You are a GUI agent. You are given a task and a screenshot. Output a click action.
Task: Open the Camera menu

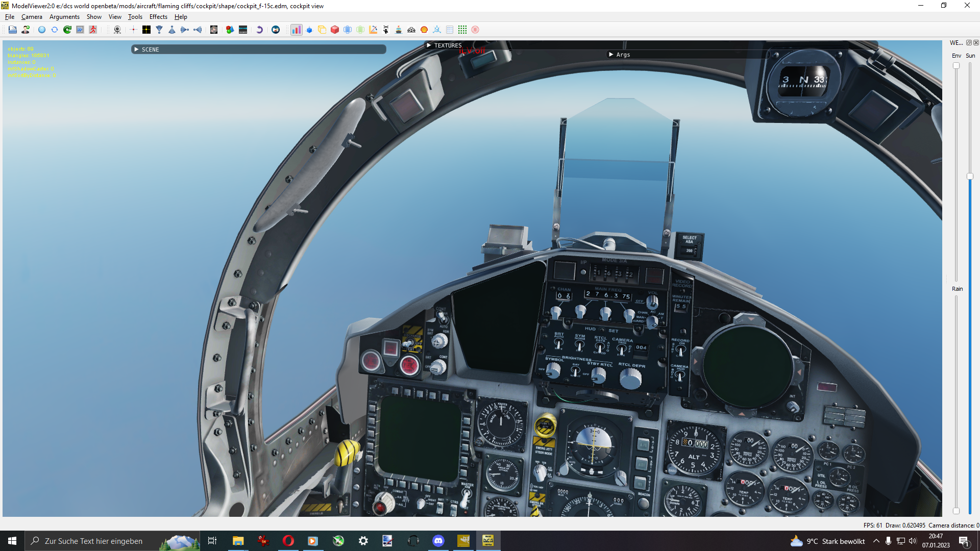point(32,17)
